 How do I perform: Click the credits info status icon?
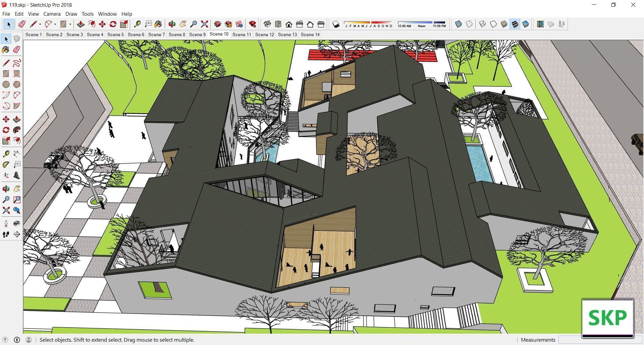tap(17, 340)
